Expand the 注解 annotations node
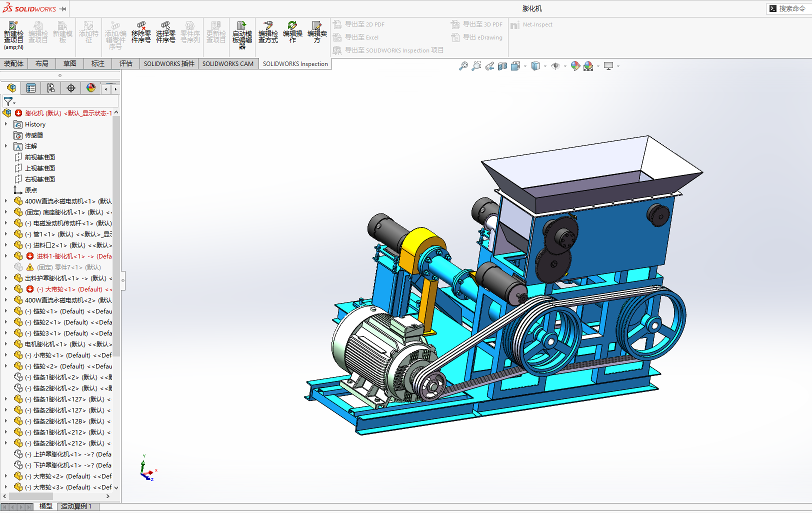This screenshot has height=513, width=812. (6, 146)
